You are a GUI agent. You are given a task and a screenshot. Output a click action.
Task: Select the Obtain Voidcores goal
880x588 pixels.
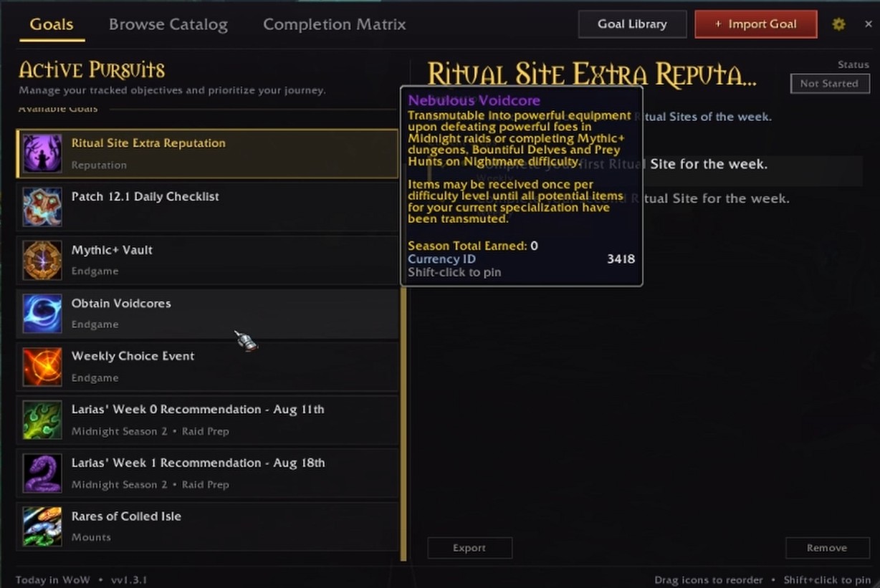[x=207, y=314]
